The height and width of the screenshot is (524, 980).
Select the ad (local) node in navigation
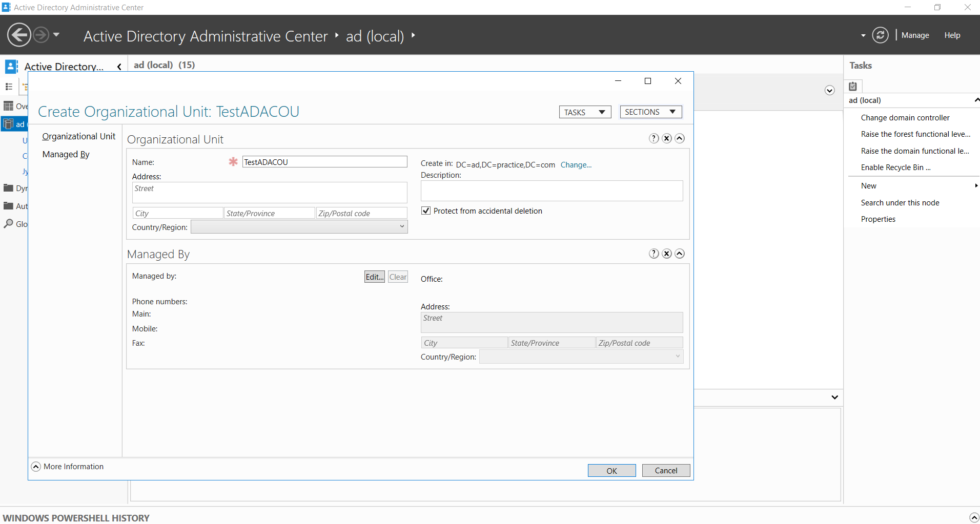[14, 124]
